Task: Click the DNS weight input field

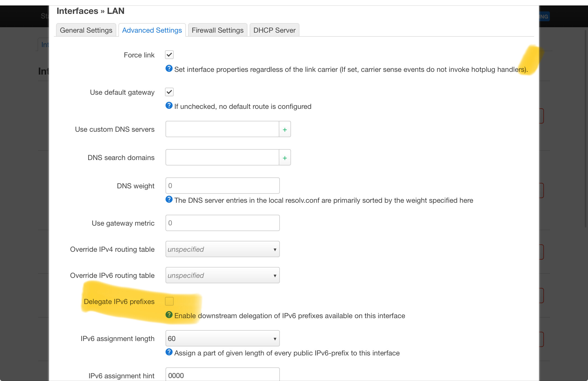Action: coord(222,186)
